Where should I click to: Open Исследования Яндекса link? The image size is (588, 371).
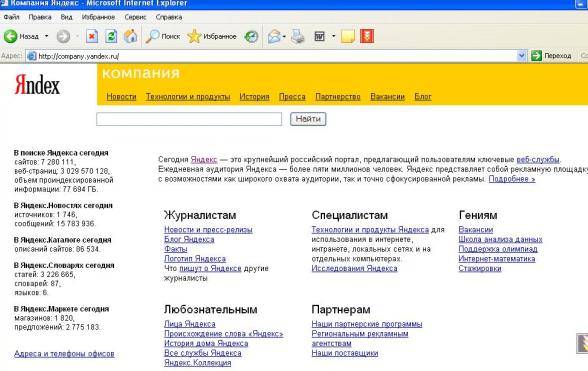point(354,269)
